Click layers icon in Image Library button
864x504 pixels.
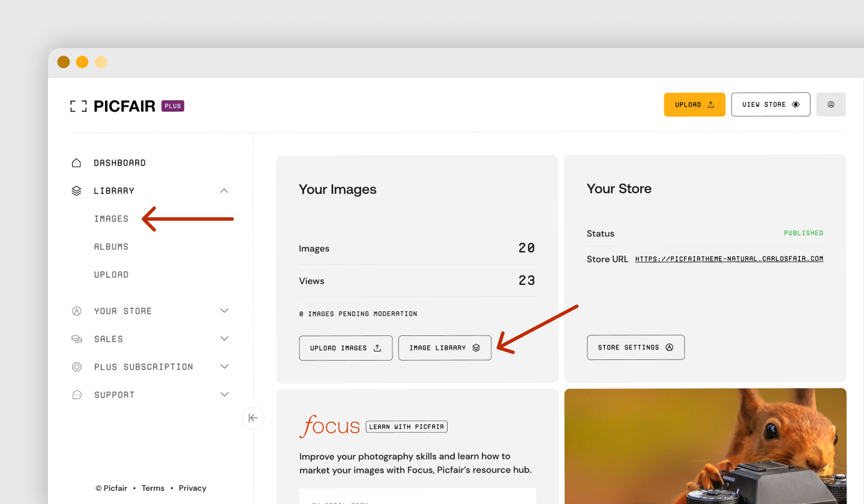pyautogui.click(x=476, y=348)
